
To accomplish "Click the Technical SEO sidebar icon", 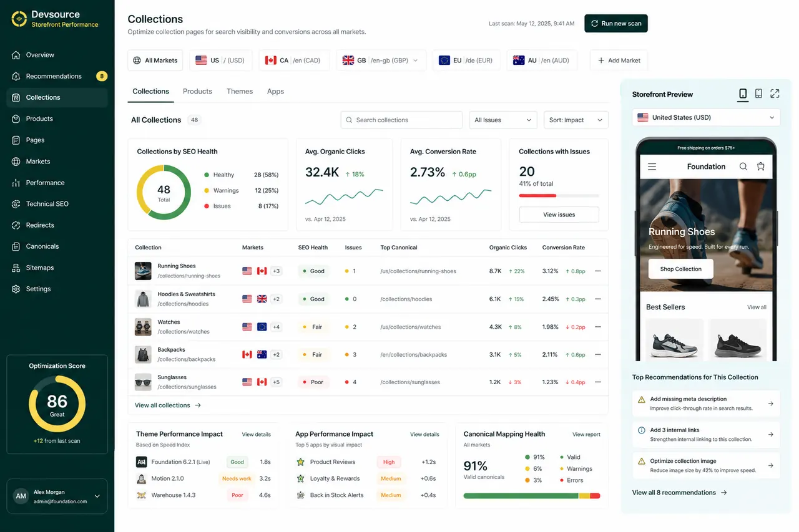I will pos(16,204).
